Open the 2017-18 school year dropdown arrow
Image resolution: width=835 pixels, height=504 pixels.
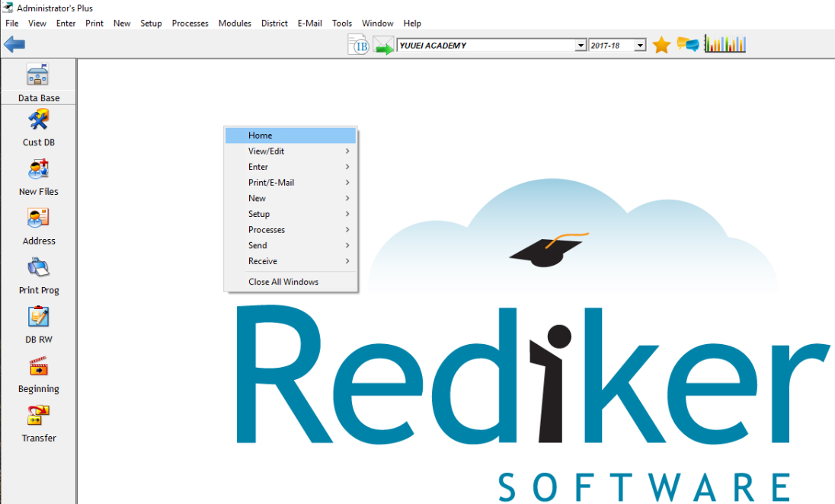[640, 46]
